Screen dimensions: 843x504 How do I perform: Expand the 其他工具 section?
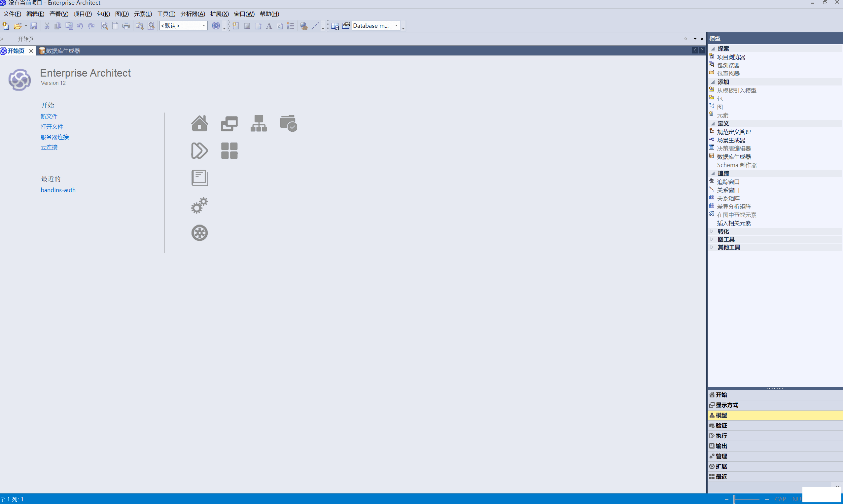(712, 247)
